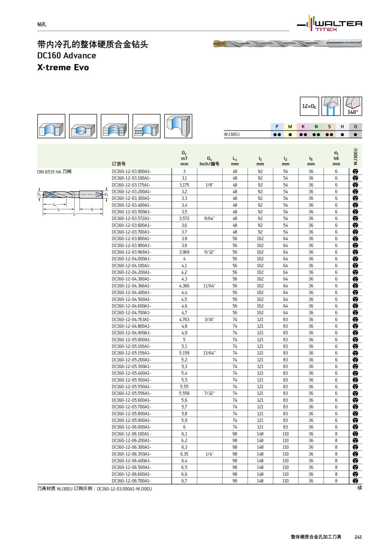Screen dimensions: 392x555
Task: Click the WJ30EU grade label in material row
Action: tap(232, 134)
